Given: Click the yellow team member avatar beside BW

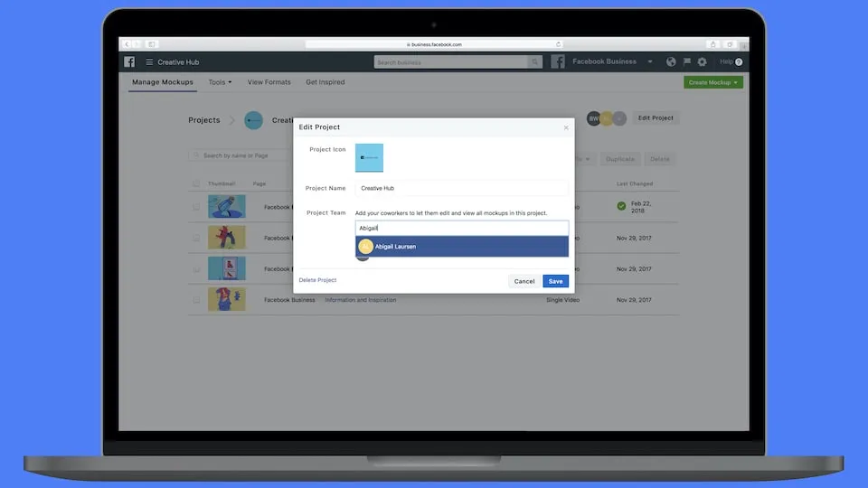Looking at the screenshot, I should point(608,117).
